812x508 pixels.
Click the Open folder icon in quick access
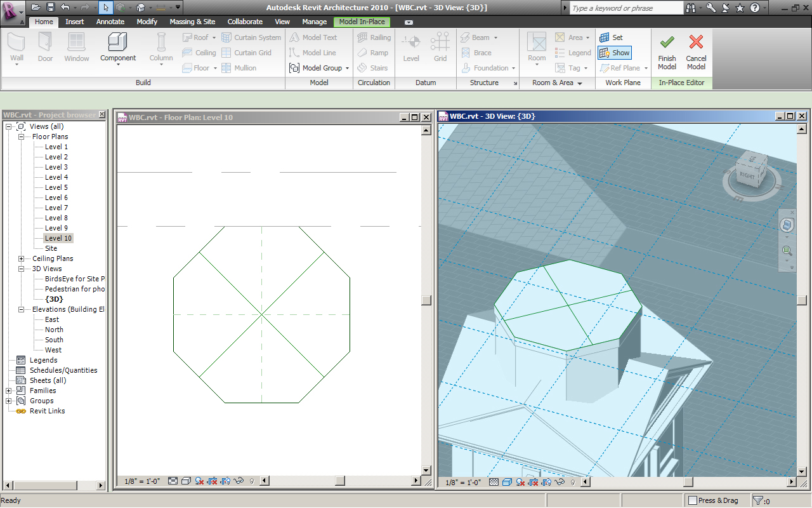[x=36, y=8]
